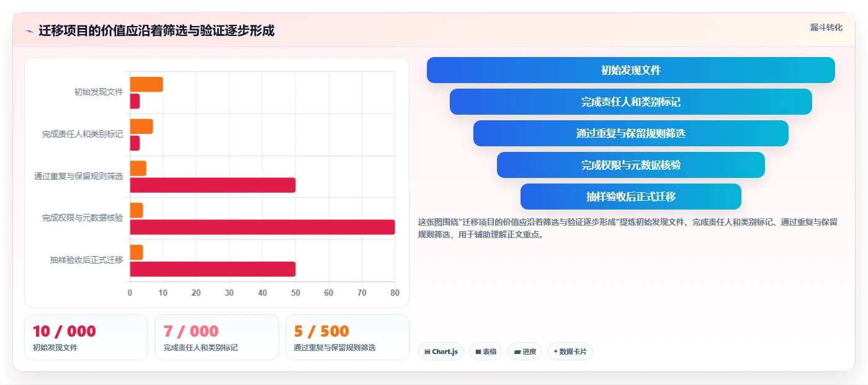Image resolution: width=868 pixels, height=385 pixels.
Task: Click the chart axis label 初始发现文件
Action: click(x=99, y=92)
